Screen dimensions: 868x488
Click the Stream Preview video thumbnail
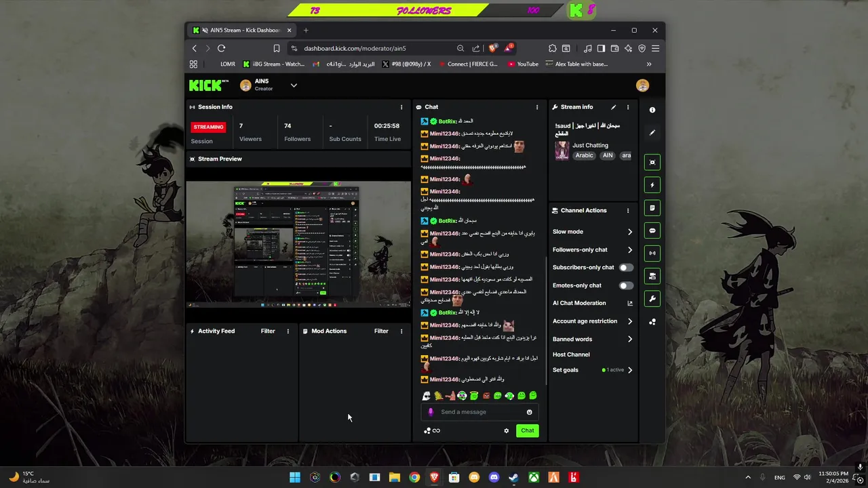tap(298, 244)
